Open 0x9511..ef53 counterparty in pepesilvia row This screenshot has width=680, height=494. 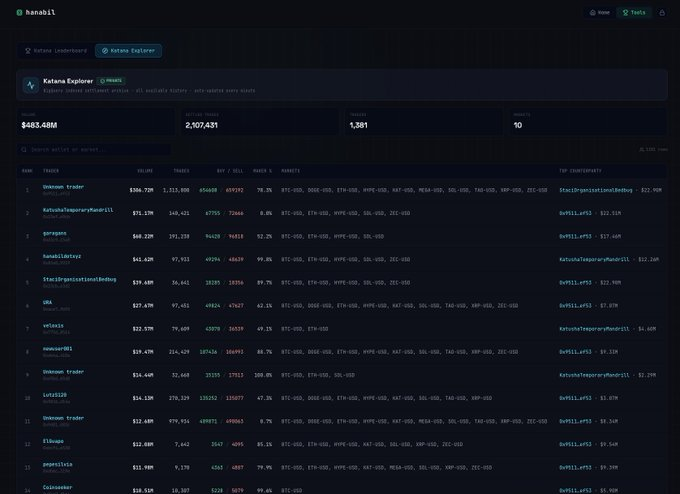[x=575, y=468]
